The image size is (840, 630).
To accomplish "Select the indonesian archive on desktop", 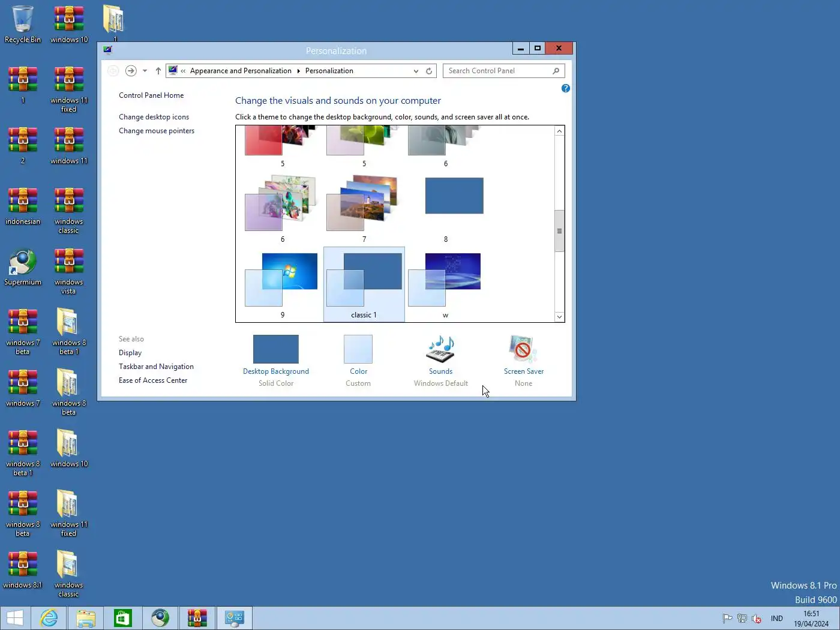I will (x=23, y=206).
